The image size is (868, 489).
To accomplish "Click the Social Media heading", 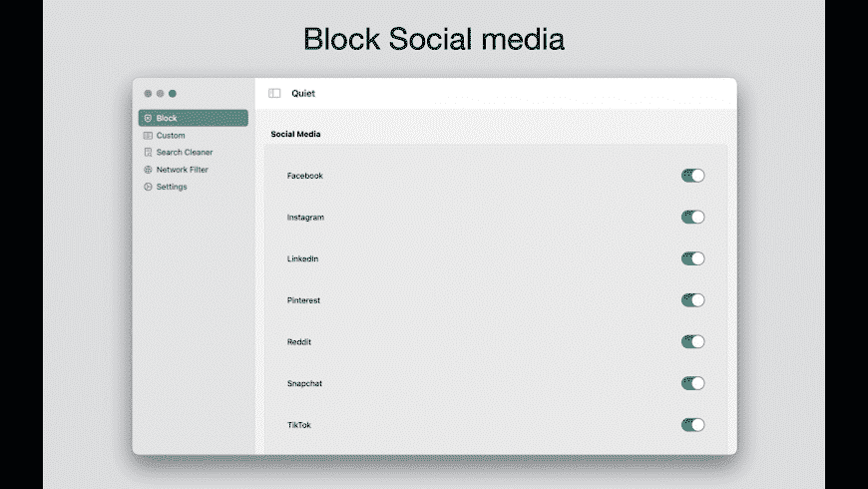I will [x=295, y=134].
